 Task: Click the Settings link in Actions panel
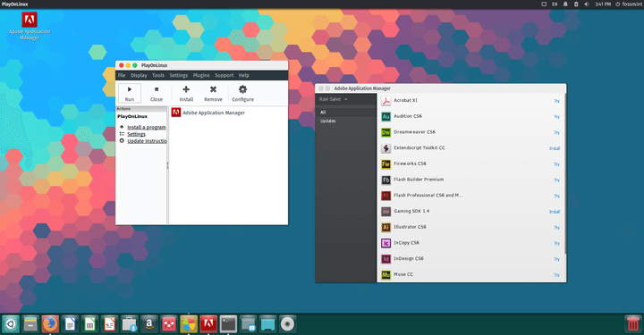point(136,134)
